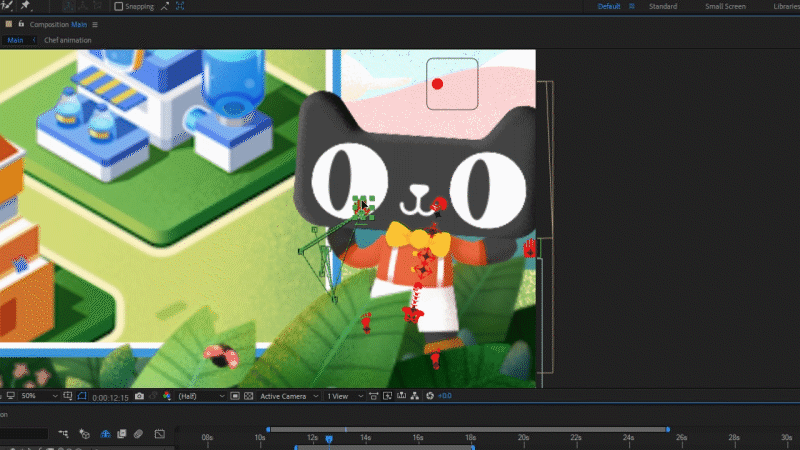Image resolution: width=800 pixels, height=450 pixels.
Task: Open the Default workspace menu icon
Action: click(x=632, y=6)
